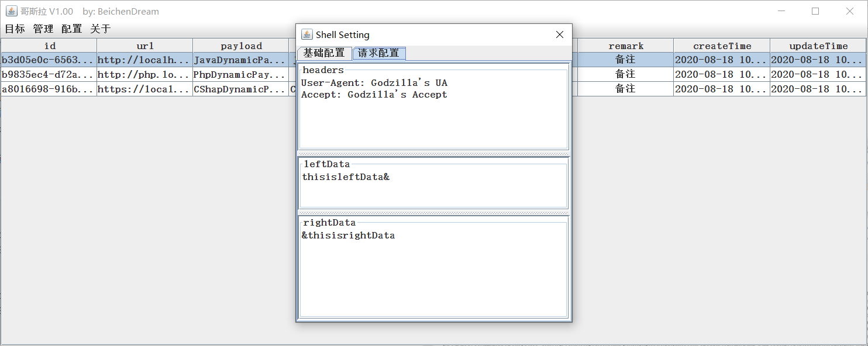Click the Java icon in Shell Setting dialog
868x346 pixels.
(306, 34)
